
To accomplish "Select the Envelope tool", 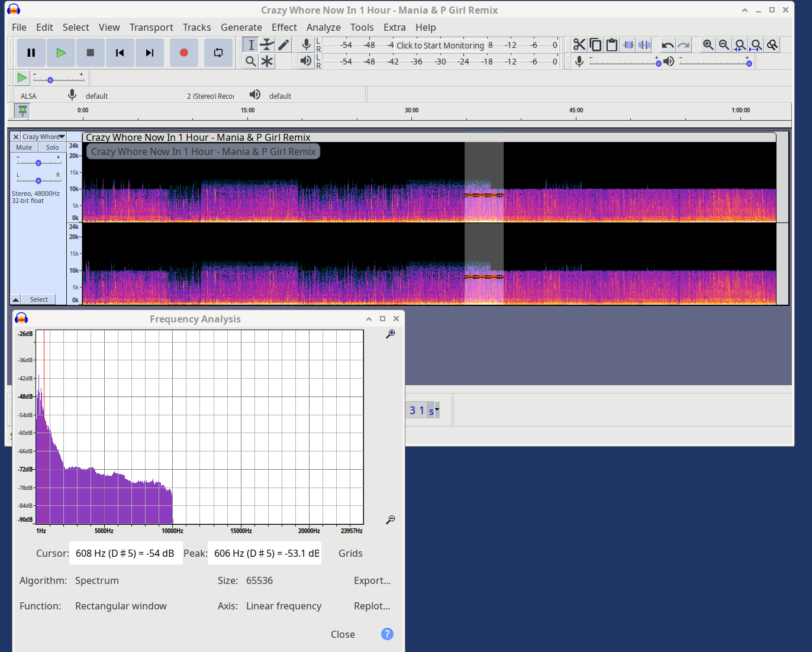I will tap(268, 45).
